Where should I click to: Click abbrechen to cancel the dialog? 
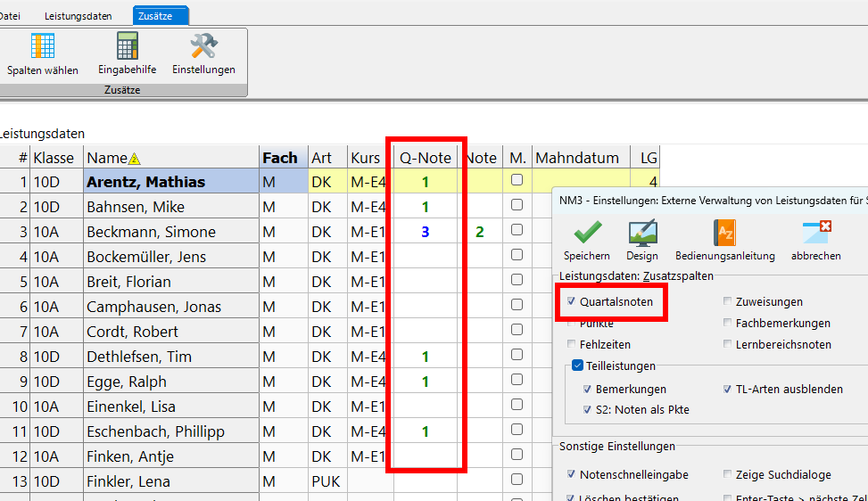click(815, 239)
